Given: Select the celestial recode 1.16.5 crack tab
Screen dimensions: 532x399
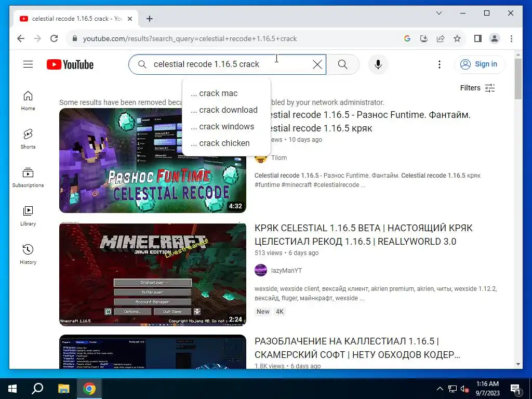Looking at the screenshot, I should (76, 19).
